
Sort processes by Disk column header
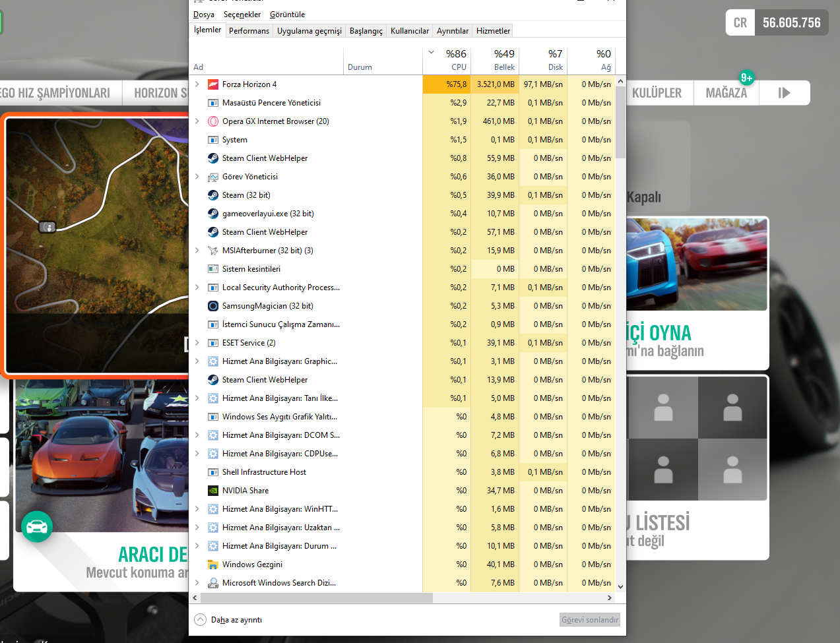coord(543,60)
